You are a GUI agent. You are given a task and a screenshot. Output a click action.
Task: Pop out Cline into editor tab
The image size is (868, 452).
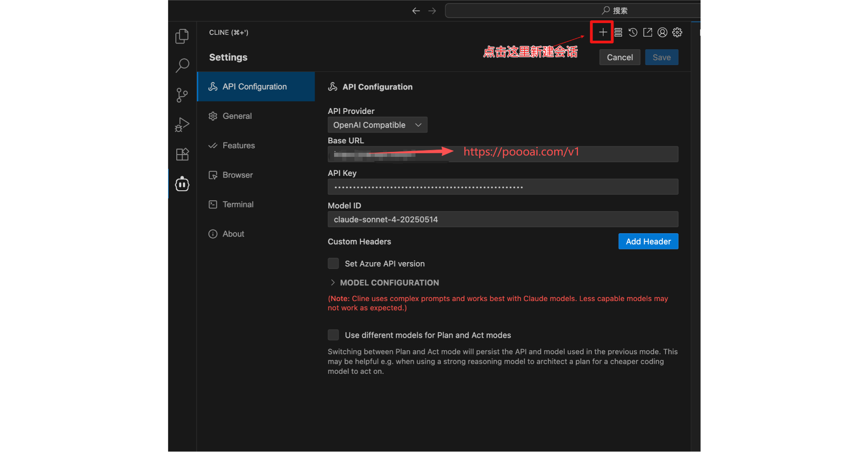pos(647,32)
